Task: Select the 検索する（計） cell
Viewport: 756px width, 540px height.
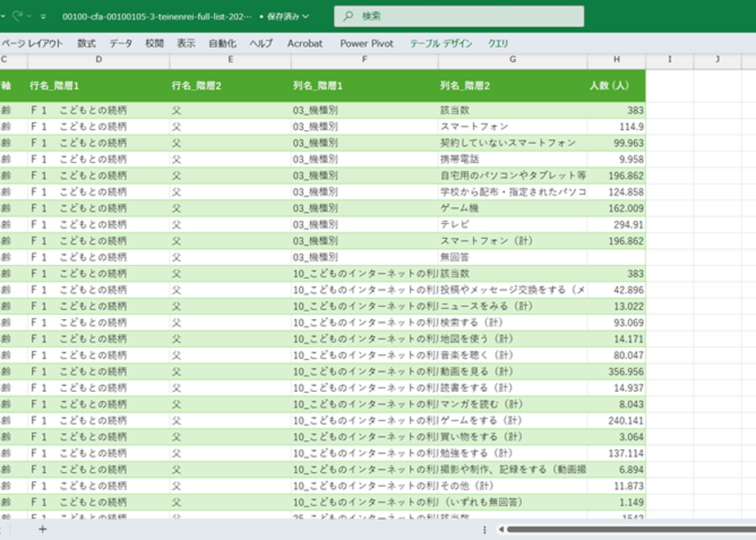Action: (512, 322)
